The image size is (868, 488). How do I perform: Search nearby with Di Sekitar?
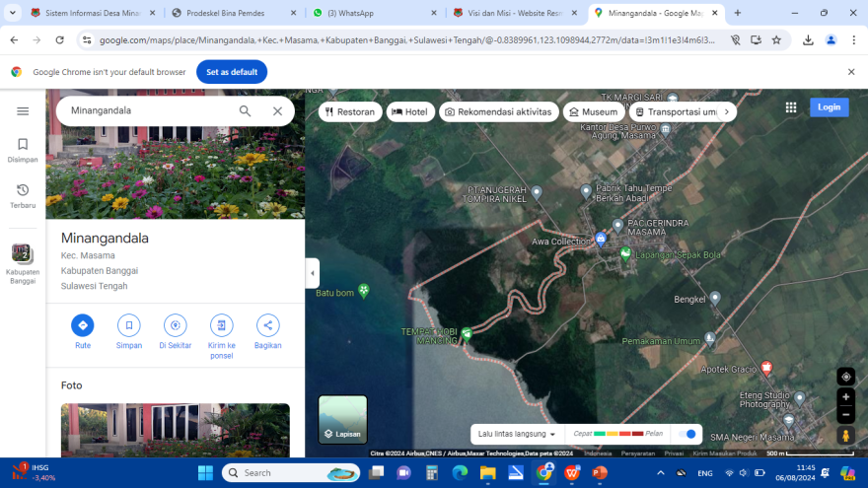pyautogui.click(x=175, y=331)
